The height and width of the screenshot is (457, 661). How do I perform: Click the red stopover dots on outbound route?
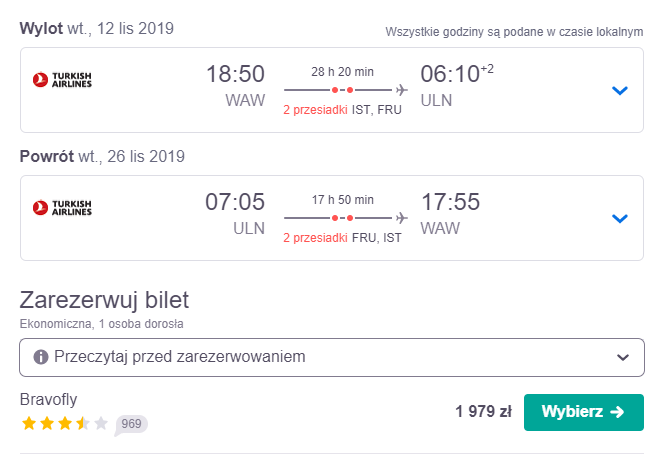(x=342, y=90)
